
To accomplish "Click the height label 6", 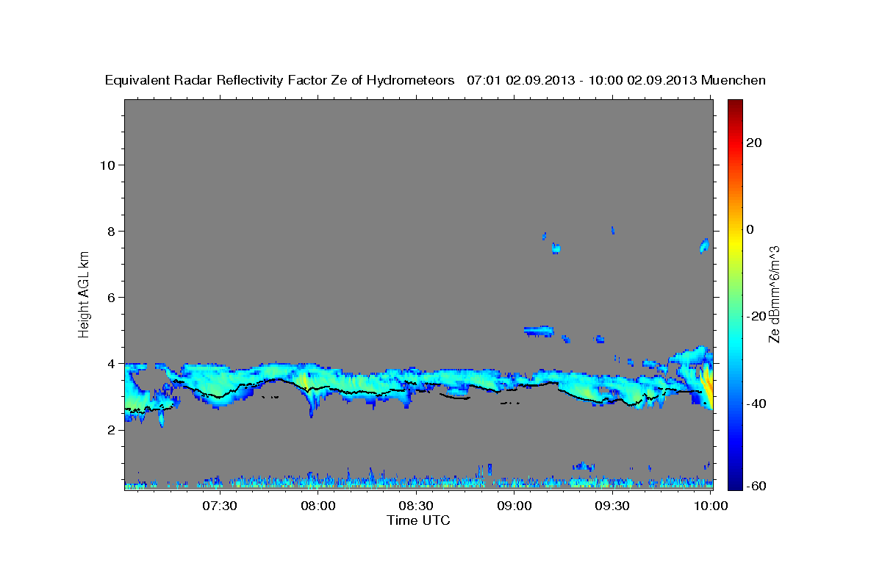I will click(x=110, y=297).
